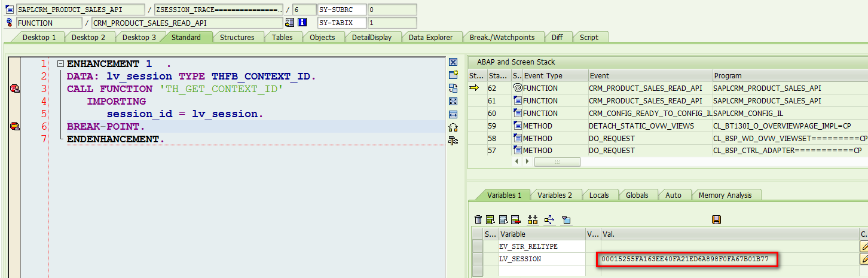The height and width of the screenshot is (278, 868).
Task: Open the Diff tab
Action: click(557, 37)
